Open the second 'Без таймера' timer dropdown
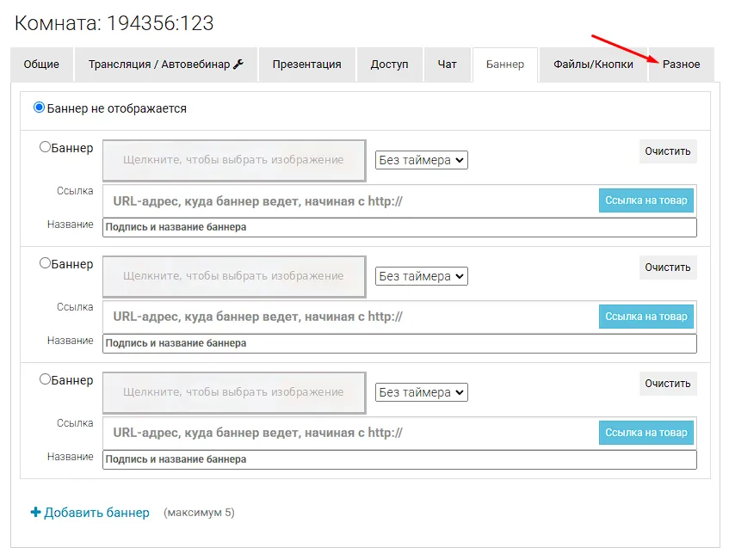The width and height of the screenshot is (729, 560). (422, 276)
